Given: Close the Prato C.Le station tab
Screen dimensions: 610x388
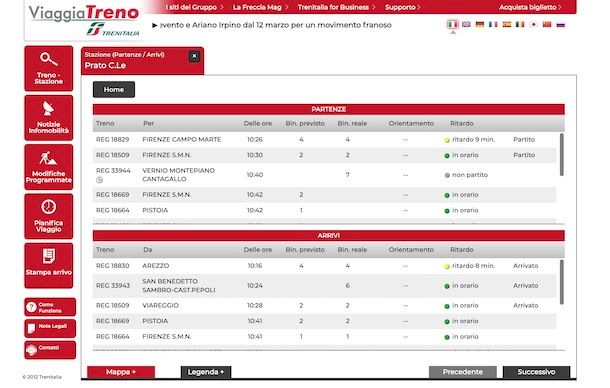Looking at the screenshot, I should tap(194, 56).
